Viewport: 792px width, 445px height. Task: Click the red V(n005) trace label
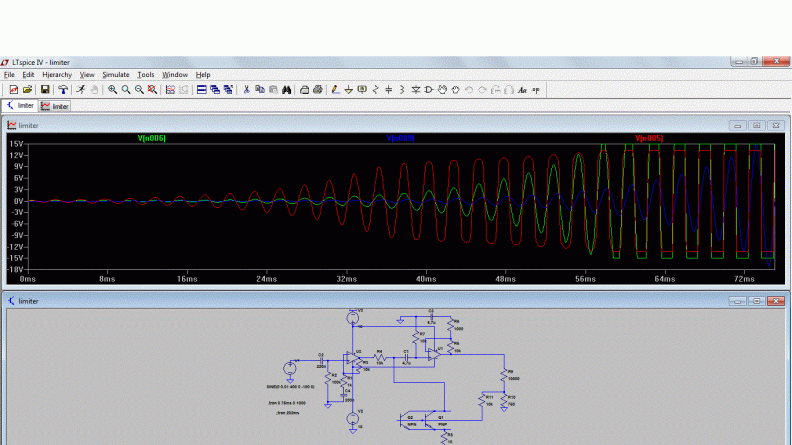coord(649,138)
